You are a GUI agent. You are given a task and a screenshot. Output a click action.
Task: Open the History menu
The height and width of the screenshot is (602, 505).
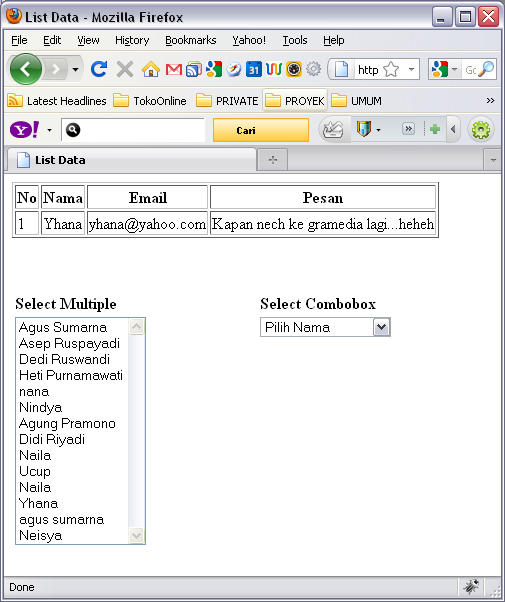(x=132, y=40)
